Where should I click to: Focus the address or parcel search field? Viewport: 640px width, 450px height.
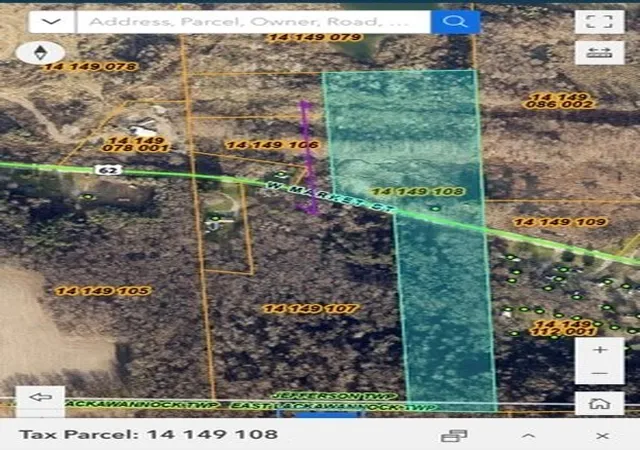(253, 21)
